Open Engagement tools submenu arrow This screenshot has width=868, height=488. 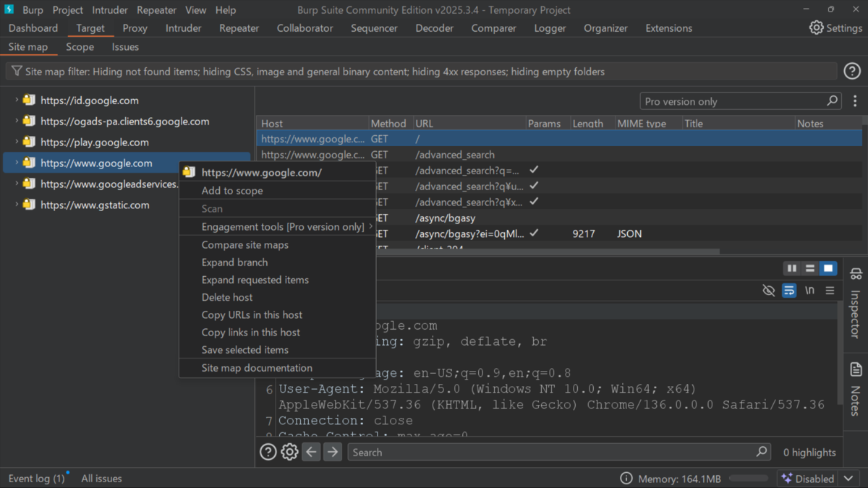[370, 227]
